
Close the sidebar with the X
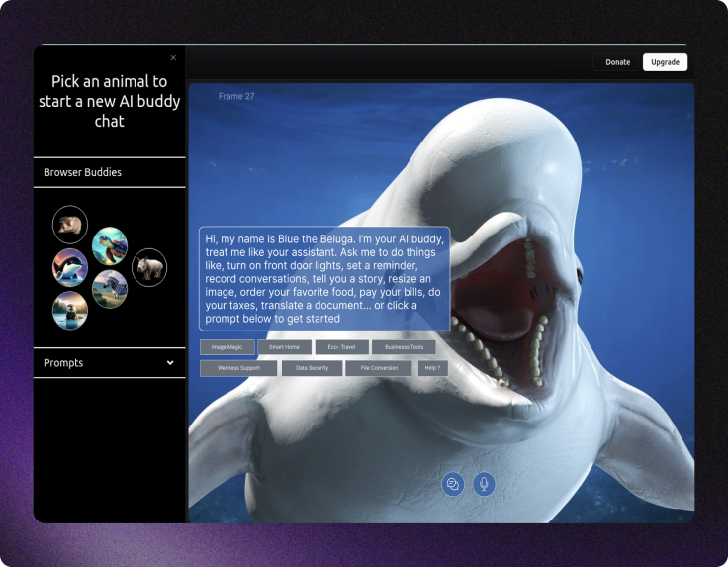point(174,58)
